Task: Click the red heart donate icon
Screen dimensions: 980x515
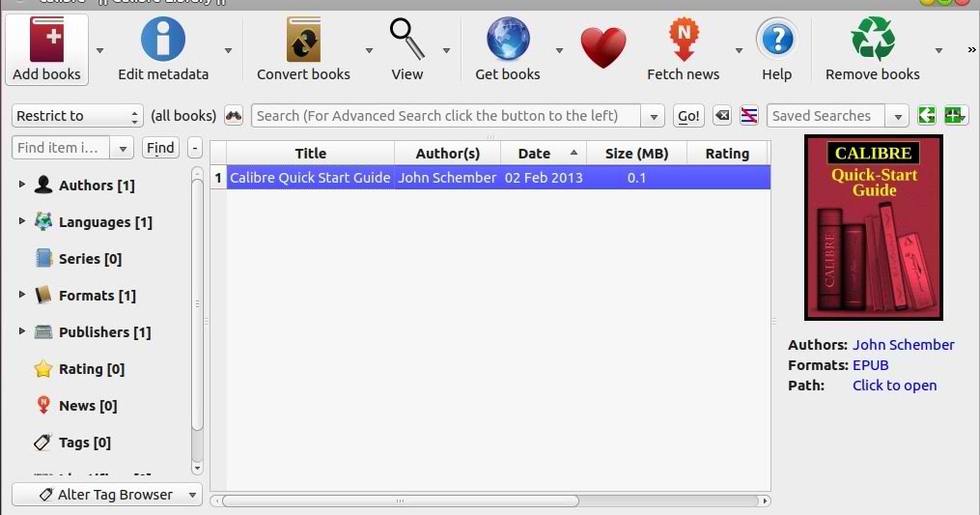Action: pos(603,48)
